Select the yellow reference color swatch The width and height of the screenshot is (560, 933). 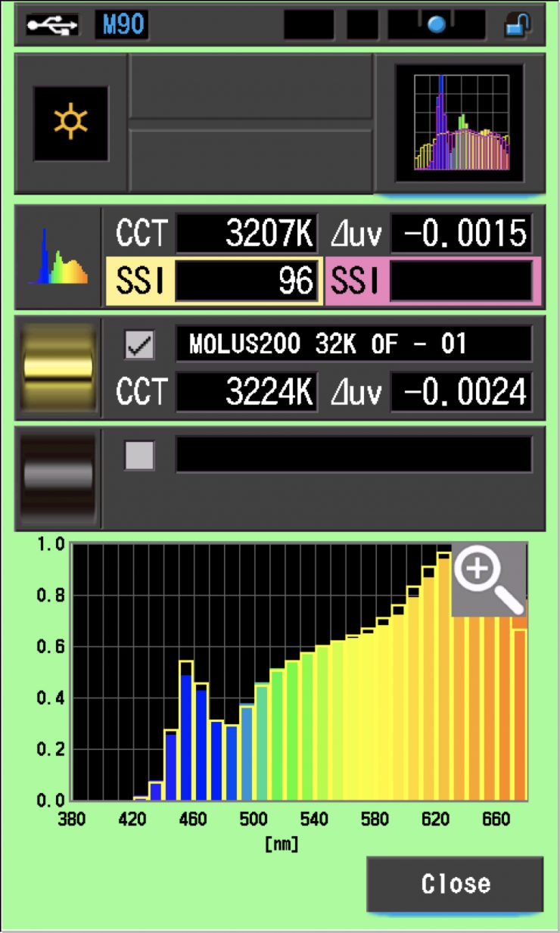[59, 367]
